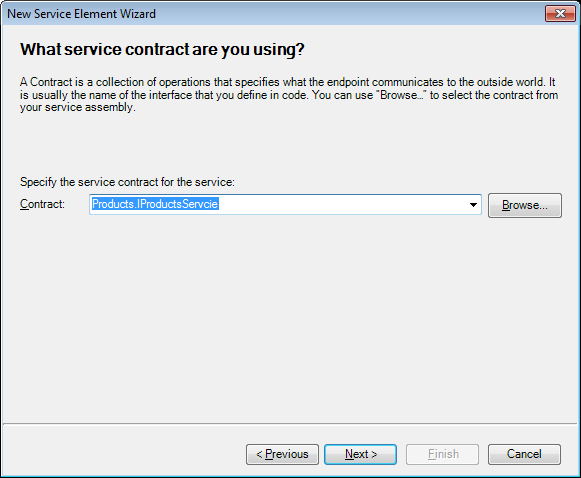Click Specify the service contract for the service label
This screenshot has width=581, height=478.
[127, 182]
